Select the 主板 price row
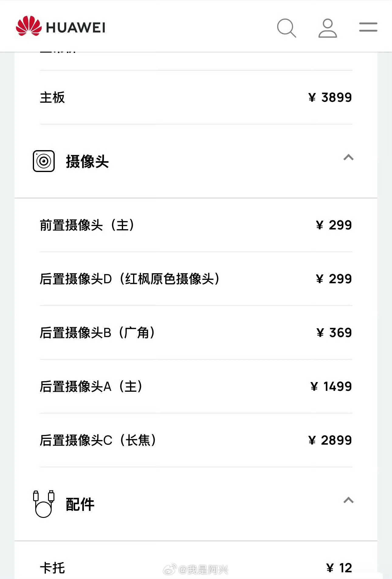The width and height of the screenshot is (392, 579). point(196,98)
